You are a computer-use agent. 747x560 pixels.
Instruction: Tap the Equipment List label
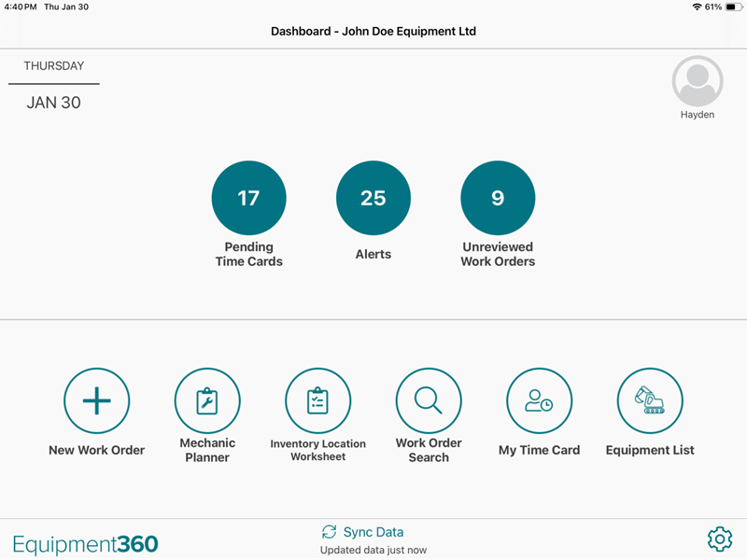tap(650, 450)
